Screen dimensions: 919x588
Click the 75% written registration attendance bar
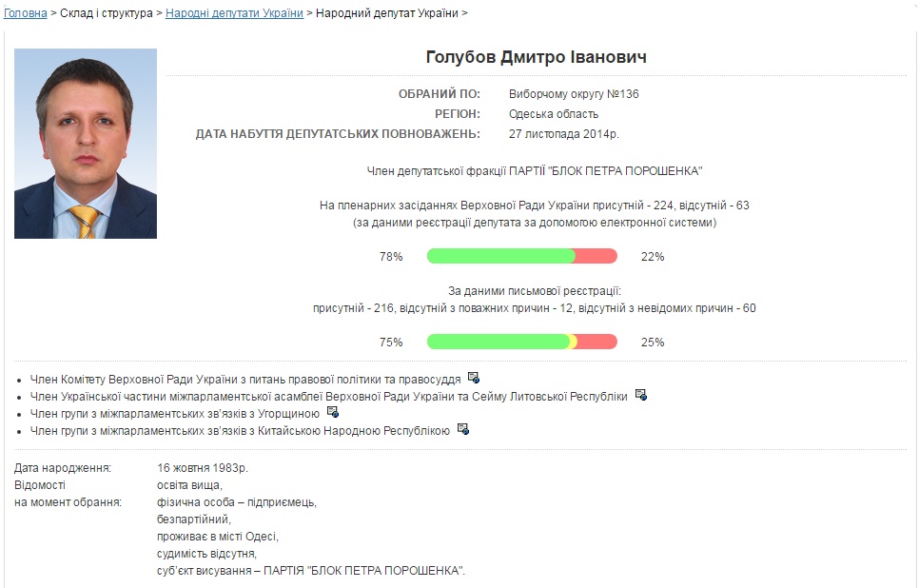coord(521,342)
